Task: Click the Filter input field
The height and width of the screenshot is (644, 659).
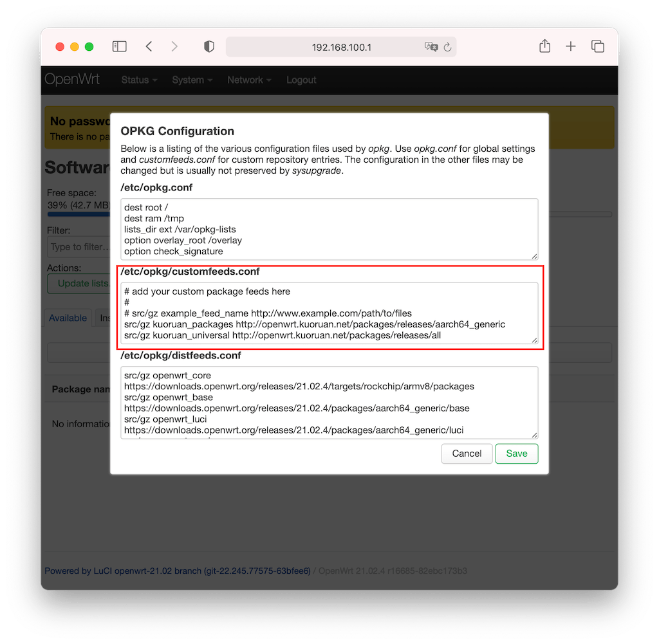Action: (79, 247)
